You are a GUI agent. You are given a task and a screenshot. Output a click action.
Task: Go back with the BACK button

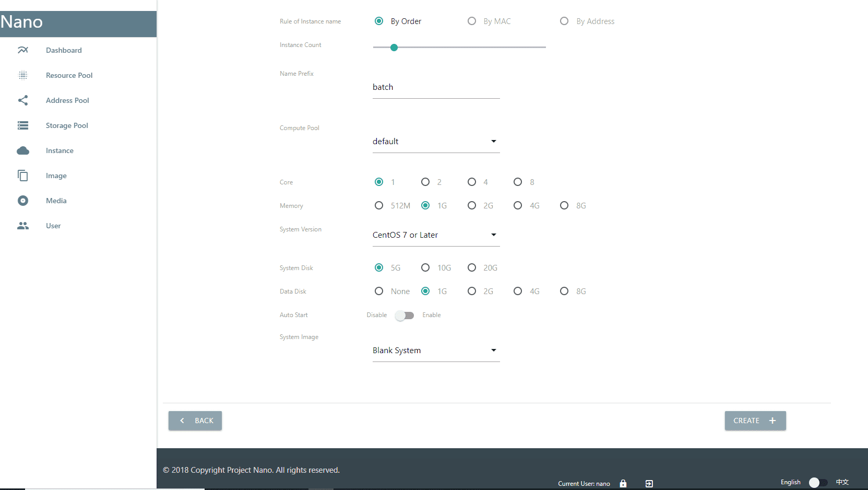[x=195, y=421]
